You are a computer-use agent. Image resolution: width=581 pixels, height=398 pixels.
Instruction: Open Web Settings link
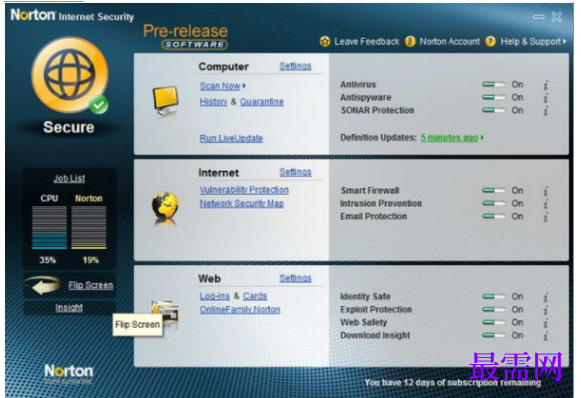(x=295, y=278)
